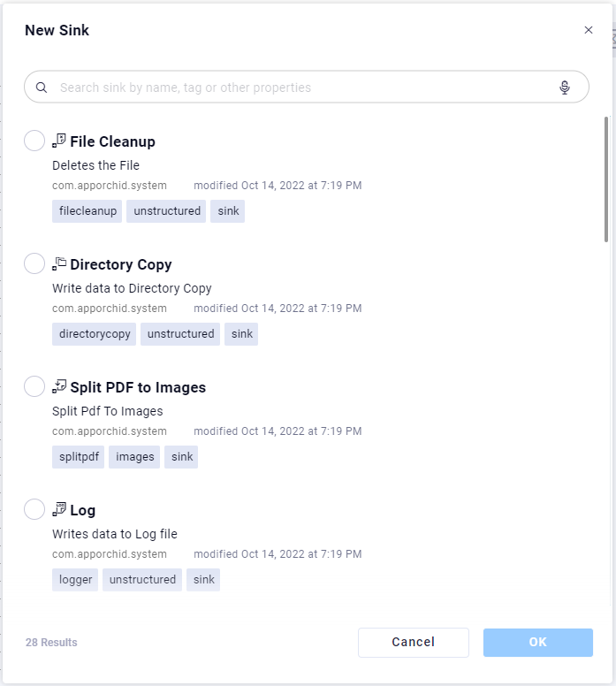Click the filecleanup tag
The image size is (616, 686).
click(x=87, y=211)
